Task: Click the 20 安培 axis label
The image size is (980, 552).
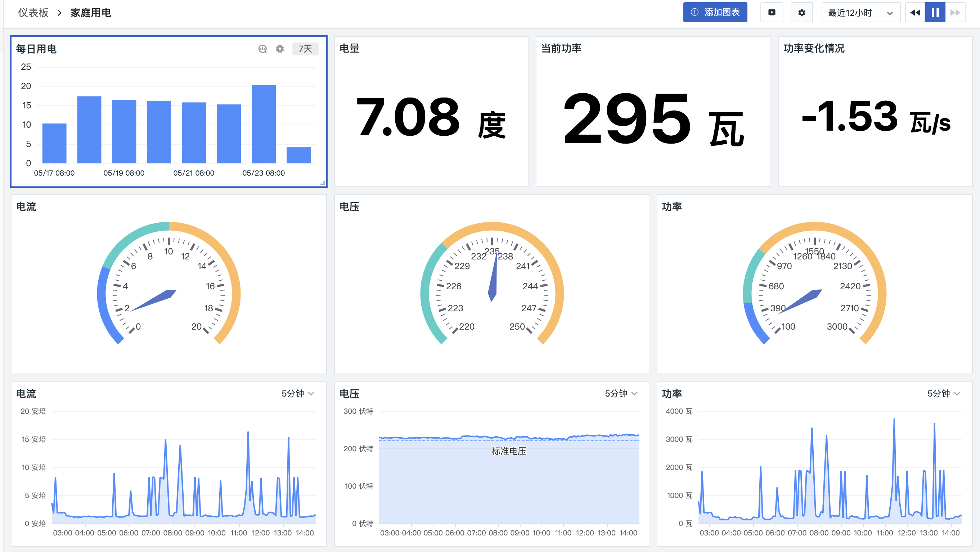Action: tap(33, 411)
